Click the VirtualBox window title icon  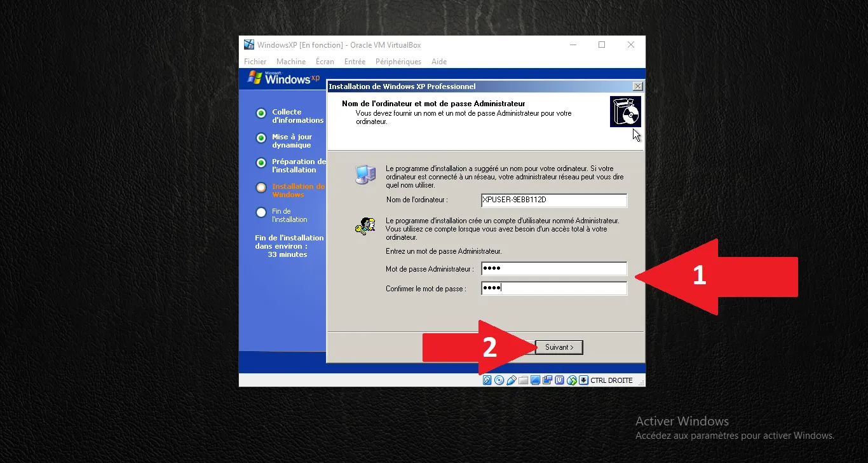249,45
